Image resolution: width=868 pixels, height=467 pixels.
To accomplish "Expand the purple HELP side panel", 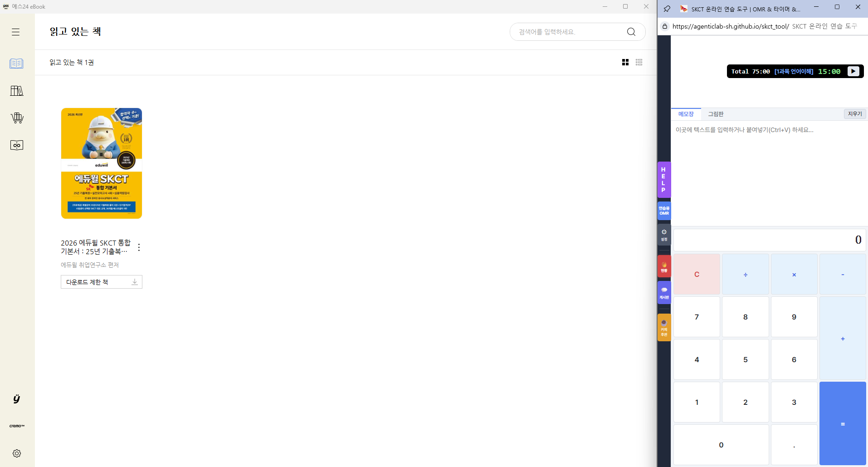I will tap(663, 180).
